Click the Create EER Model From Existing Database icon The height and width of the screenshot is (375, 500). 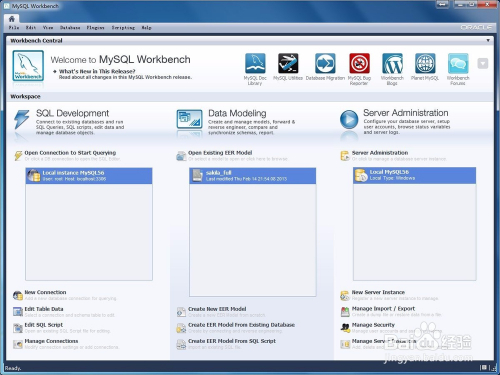(x=181, y=328)
